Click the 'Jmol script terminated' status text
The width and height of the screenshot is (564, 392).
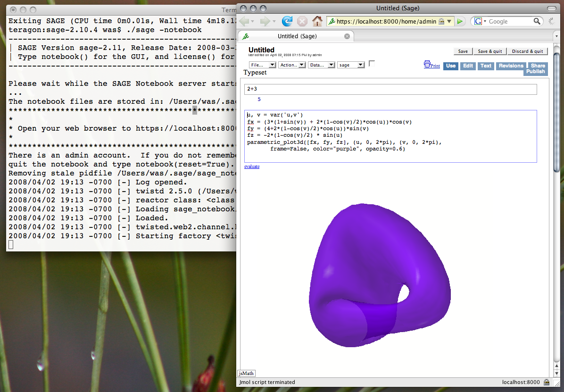point(267,382)
